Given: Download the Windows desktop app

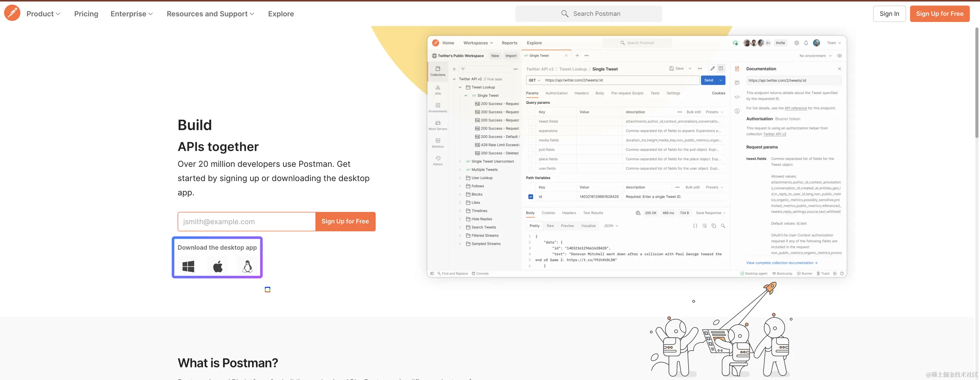Looking at the screenshot, I should click(188, 266).
